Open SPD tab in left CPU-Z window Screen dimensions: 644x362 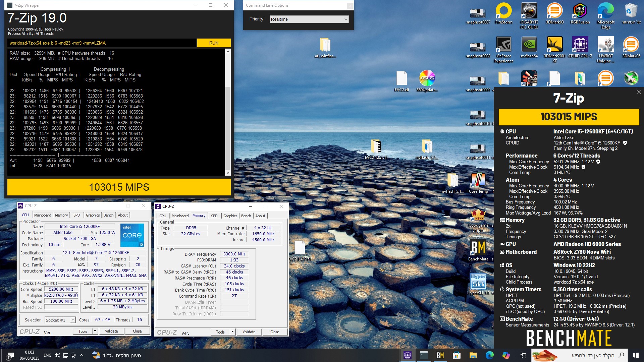tap(77, 215)
